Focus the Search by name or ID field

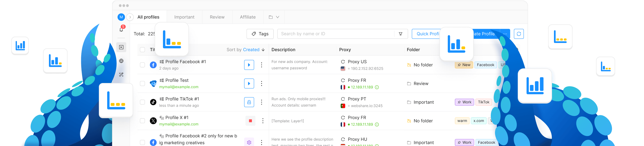335,34
